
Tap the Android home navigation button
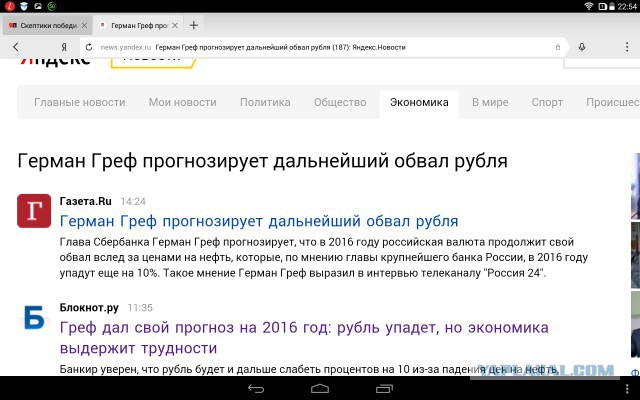pyautogui.click(x=320, y=389)
